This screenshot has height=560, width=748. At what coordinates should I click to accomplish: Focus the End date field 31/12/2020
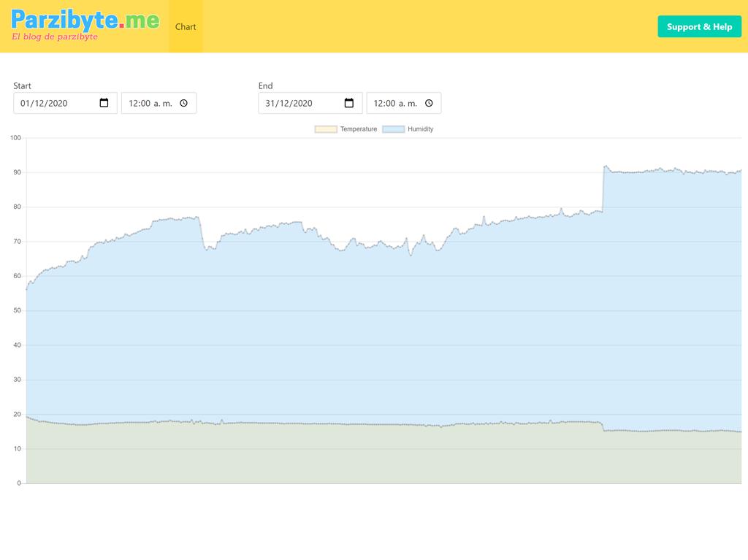coord(310,103)
